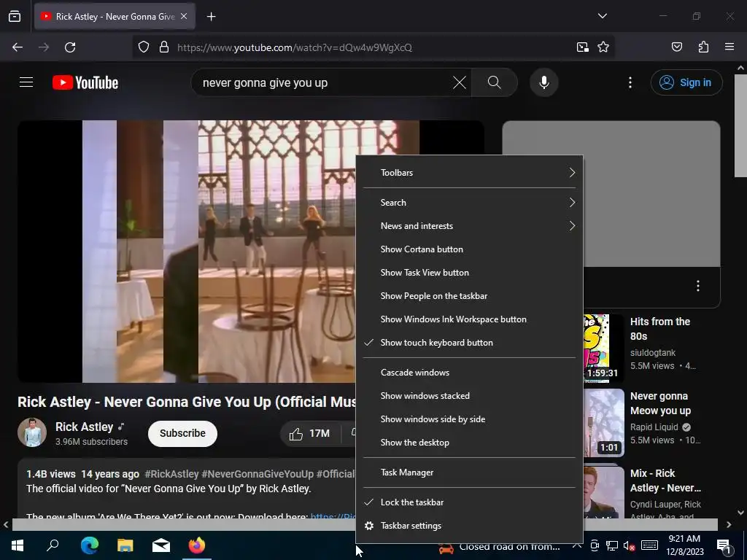Open the Rick Astley channel name link
The height and width of the screenshot is (560, 747).
(x=85, y=427)
